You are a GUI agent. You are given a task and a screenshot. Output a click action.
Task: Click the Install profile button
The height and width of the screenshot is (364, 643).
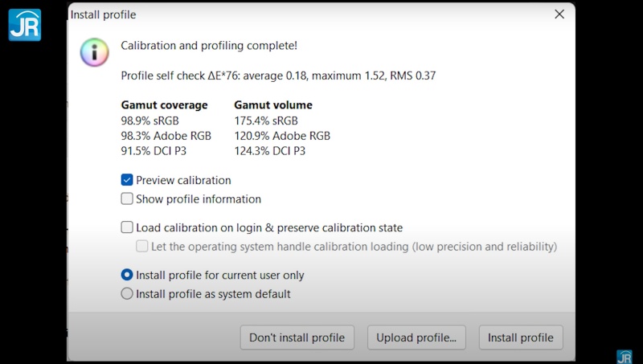(520, 337)
